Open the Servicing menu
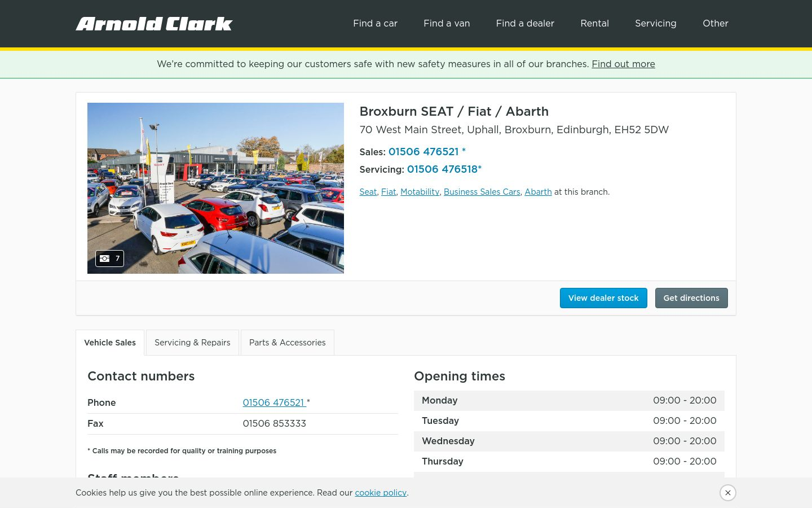 point(655,23)
